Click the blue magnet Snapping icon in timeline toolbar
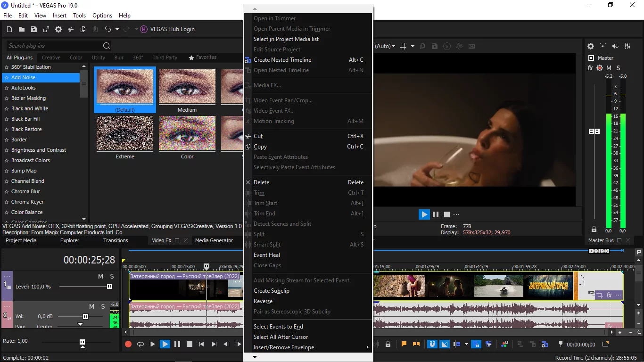Viewport: 644px width, 362px height. [x=432, y=344]
